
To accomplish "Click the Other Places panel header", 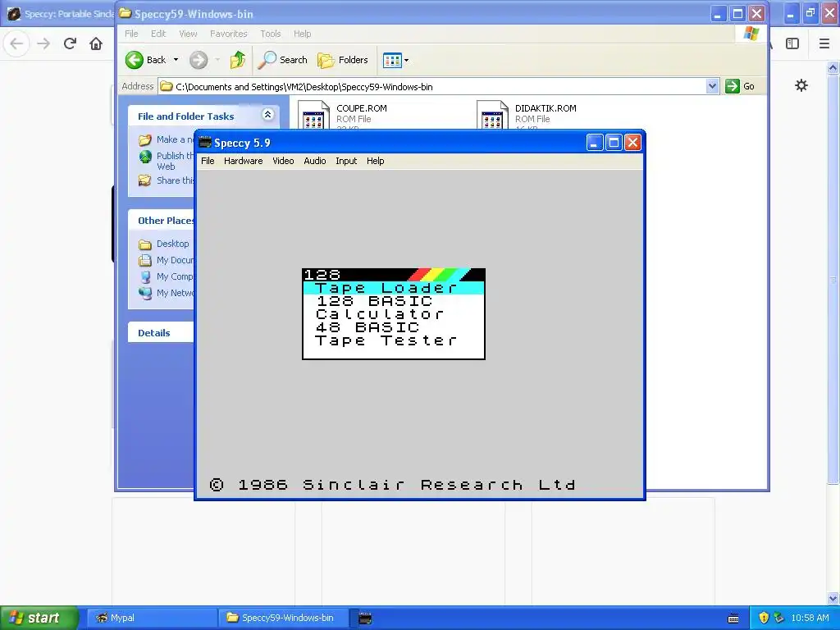I will point(162,220).
